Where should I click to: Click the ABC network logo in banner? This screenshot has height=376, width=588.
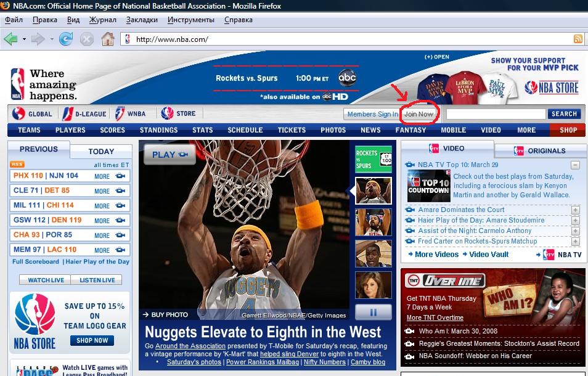[347, 78]
